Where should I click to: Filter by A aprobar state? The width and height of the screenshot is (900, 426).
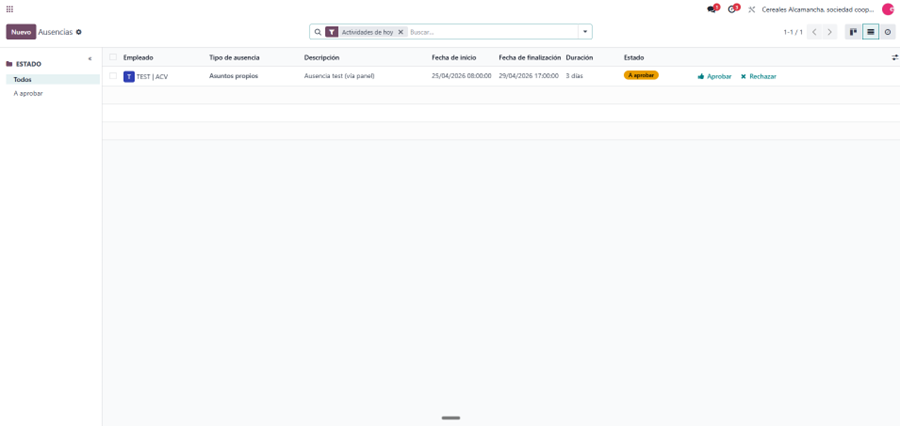pos(28,93)
